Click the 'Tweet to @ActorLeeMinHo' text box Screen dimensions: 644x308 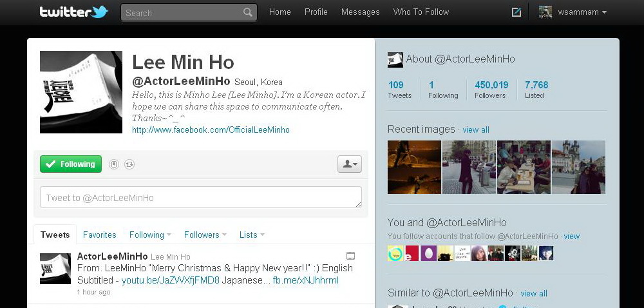[x=201, y=198]
